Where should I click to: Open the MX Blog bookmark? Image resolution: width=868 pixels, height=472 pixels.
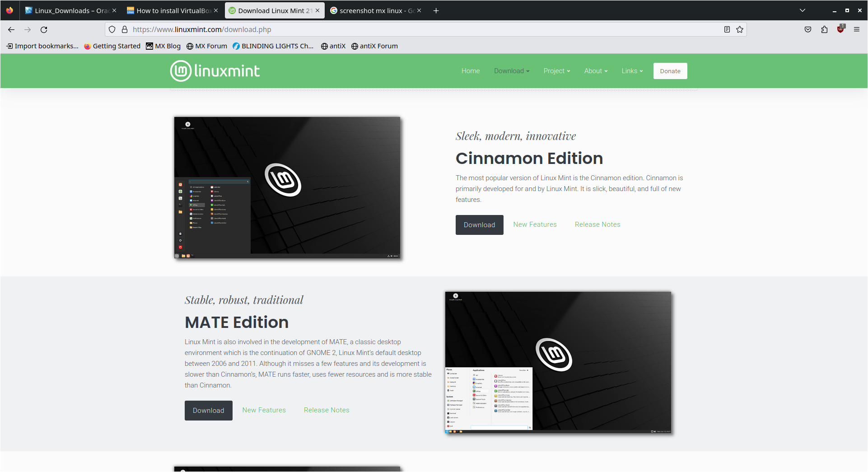coord(163,46)
